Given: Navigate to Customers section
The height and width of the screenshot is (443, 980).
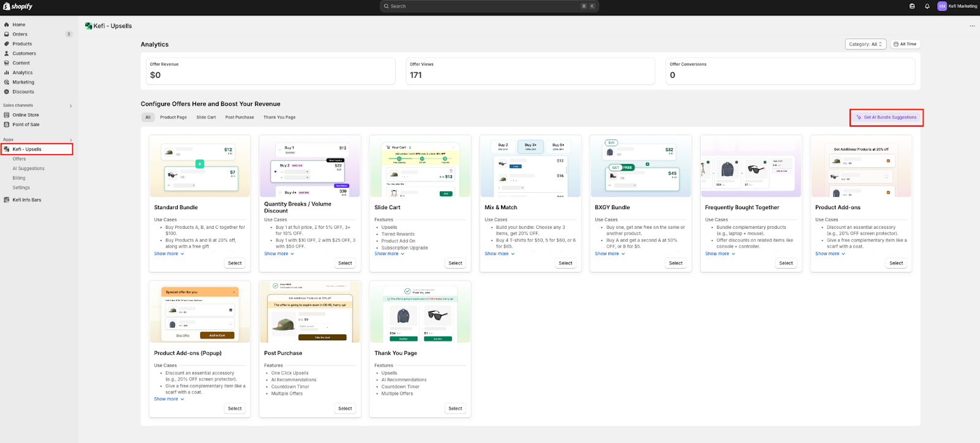Looking at the screenshot, I should coord(24,53).
